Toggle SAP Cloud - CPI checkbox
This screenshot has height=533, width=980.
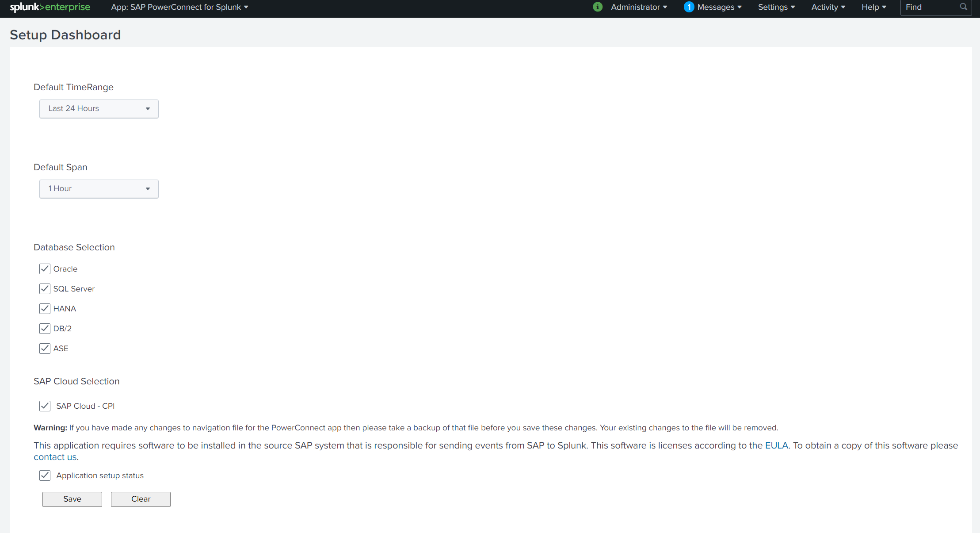click(x=45, y=406)
